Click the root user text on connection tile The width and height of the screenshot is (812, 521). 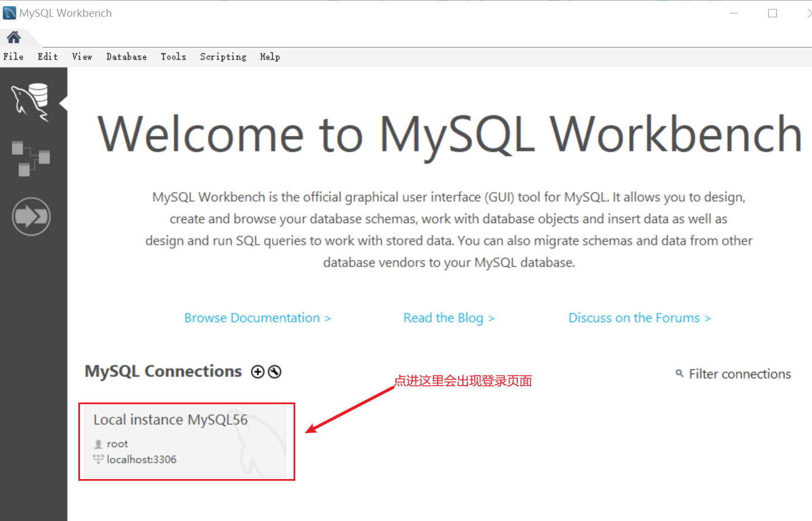(x=117, y=443)
